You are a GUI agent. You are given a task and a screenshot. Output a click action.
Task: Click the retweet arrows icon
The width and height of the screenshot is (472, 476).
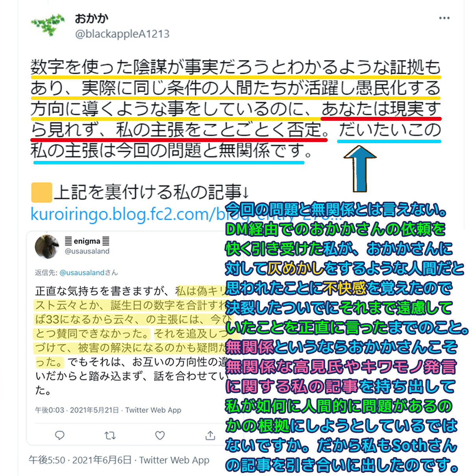(110, 435)
